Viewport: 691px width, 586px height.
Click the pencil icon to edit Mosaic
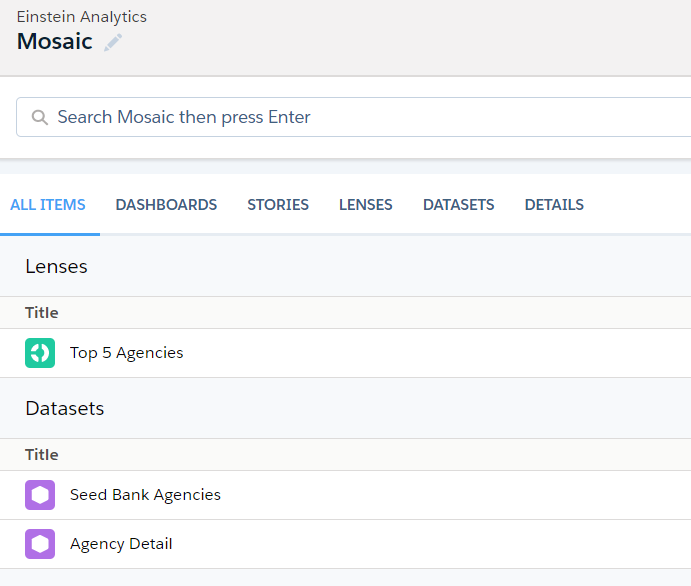coord(113,42)
